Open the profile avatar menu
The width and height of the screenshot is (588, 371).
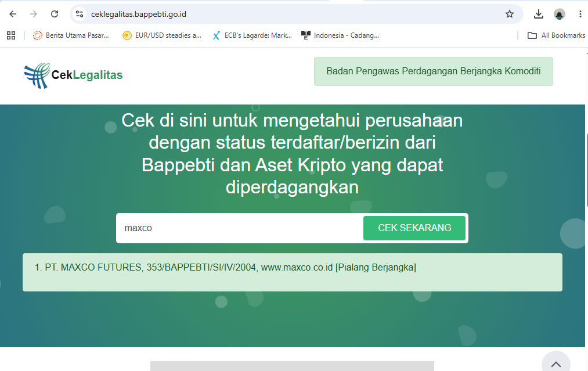[559, 15]
